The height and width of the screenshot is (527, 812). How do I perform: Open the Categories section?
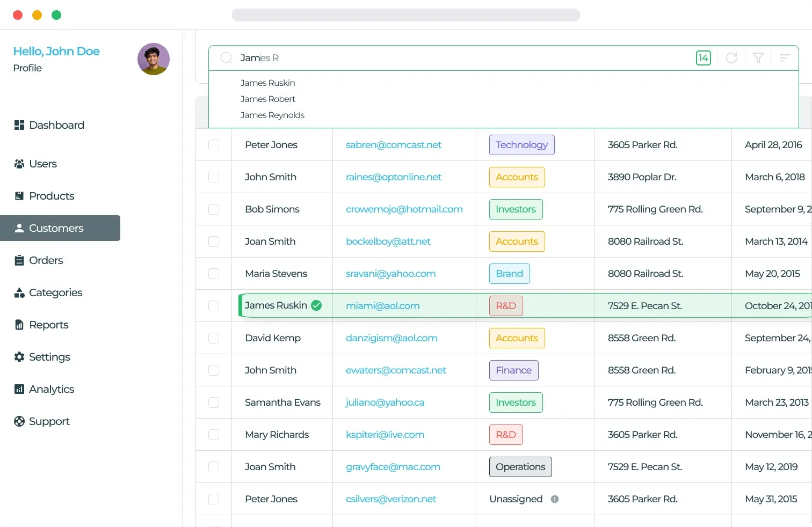pos(55,292)
